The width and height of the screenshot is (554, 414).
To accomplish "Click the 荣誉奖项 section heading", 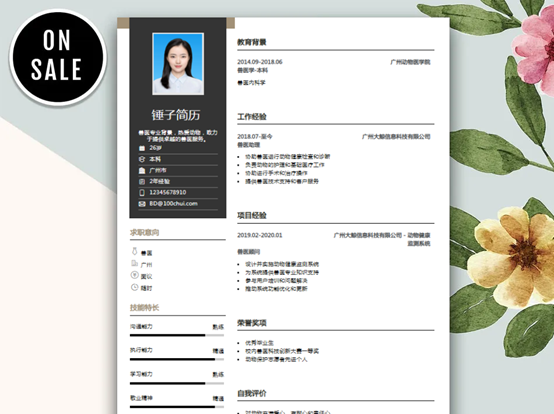I will click(x=252, y=323).
